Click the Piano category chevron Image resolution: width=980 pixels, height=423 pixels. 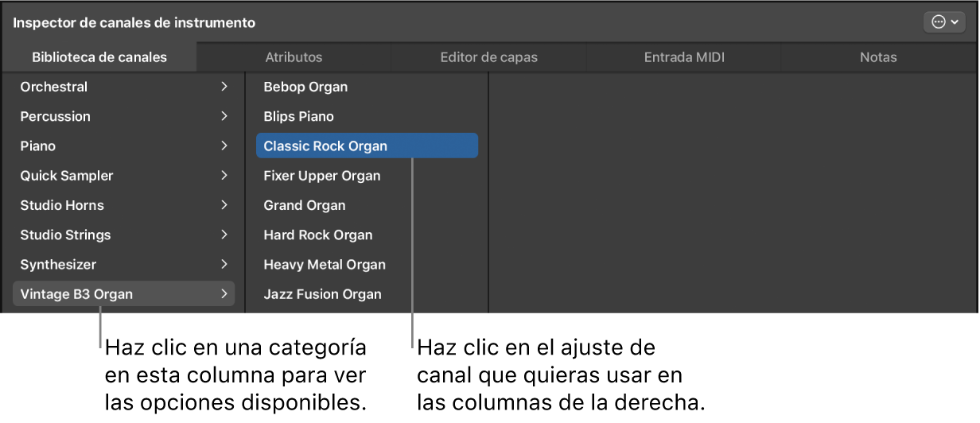[x=224, y=146]
